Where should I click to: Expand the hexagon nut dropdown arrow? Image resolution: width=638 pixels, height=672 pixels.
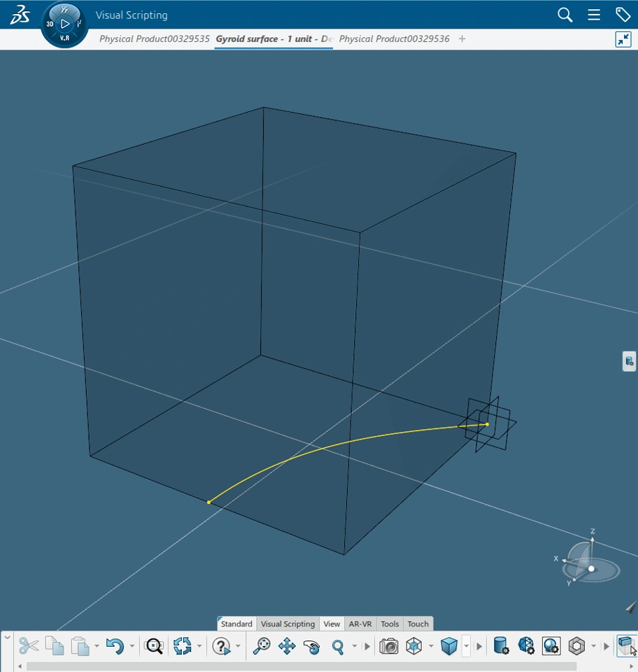tap(593, 646)
